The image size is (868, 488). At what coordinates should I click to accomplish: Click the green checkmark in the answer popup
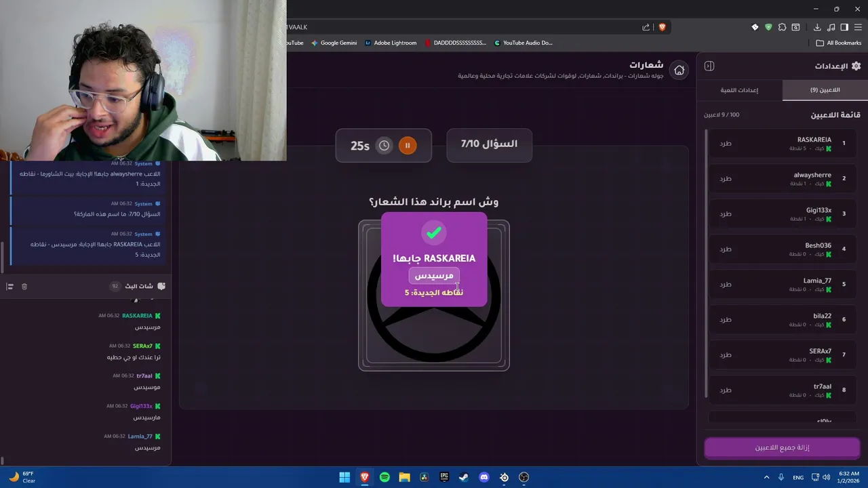(434, 232)
